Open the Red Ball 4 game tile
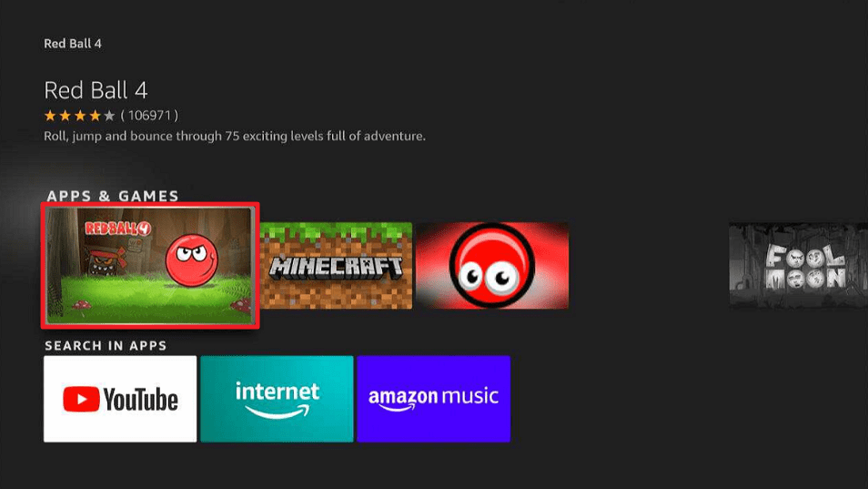The width and height of the screenshot is (868, 489). [x=150, y=265]
